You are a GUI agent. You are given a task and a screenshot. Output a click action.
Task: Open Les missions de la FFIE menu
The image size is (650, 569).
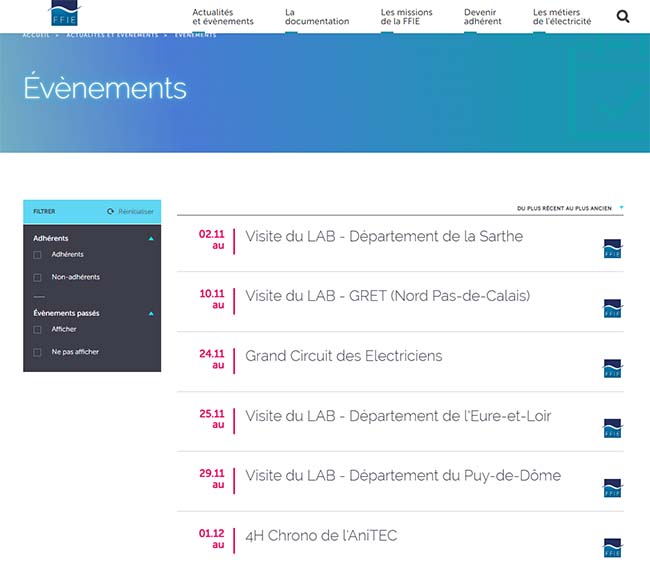pos(406,17)
